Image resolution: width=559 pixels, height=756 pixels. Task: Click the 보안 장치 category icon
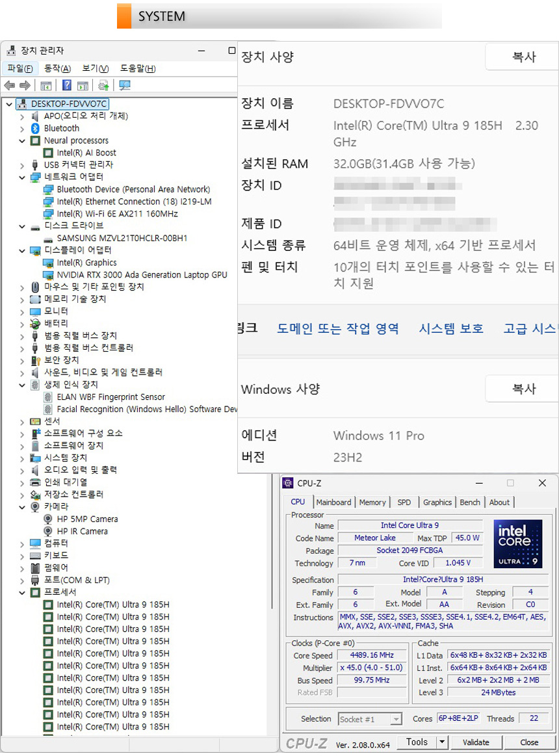click(x=35, y=360)
